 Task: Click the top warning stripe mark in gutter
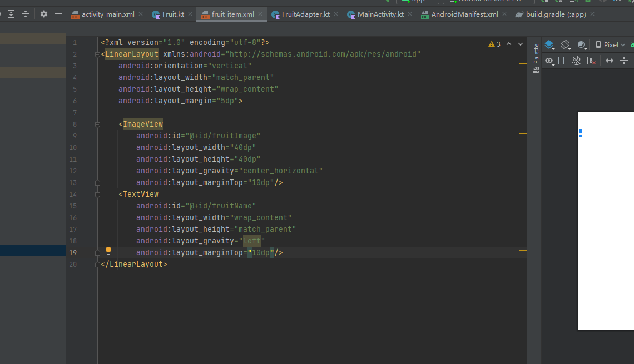[x=523, y=63]
